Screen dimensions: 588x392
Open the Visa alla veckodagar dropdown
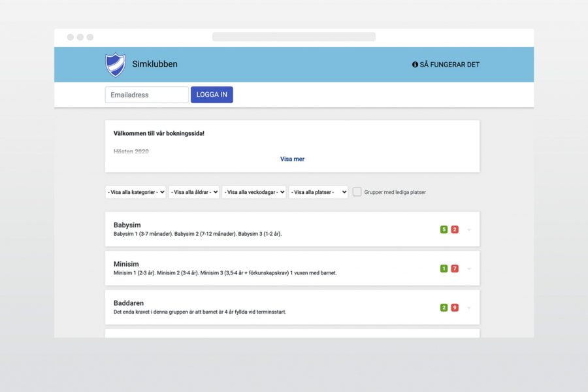tap(253, 192)
